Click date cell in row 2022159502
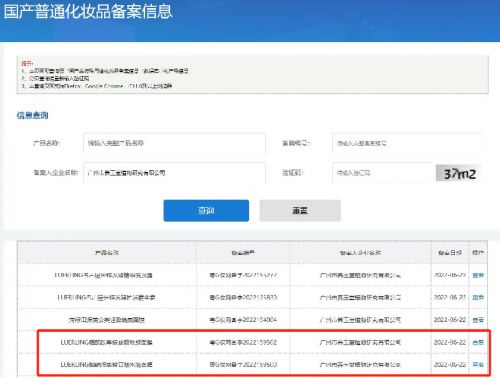This screenshot has height=378, width=500. (x=450, y=342)
